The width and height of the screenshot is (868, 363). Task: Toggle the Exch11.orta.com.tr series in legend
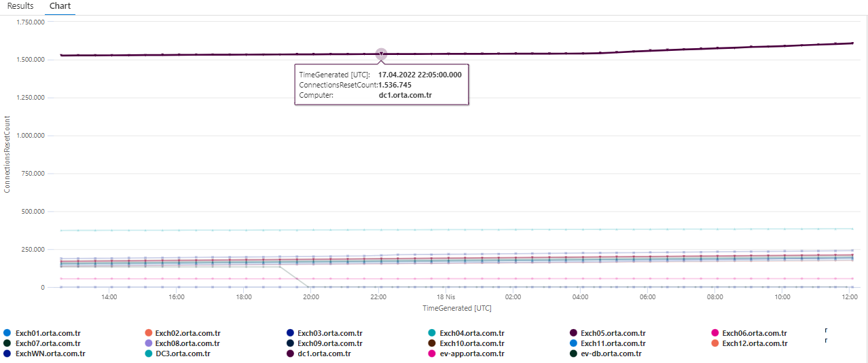(607, 343)
